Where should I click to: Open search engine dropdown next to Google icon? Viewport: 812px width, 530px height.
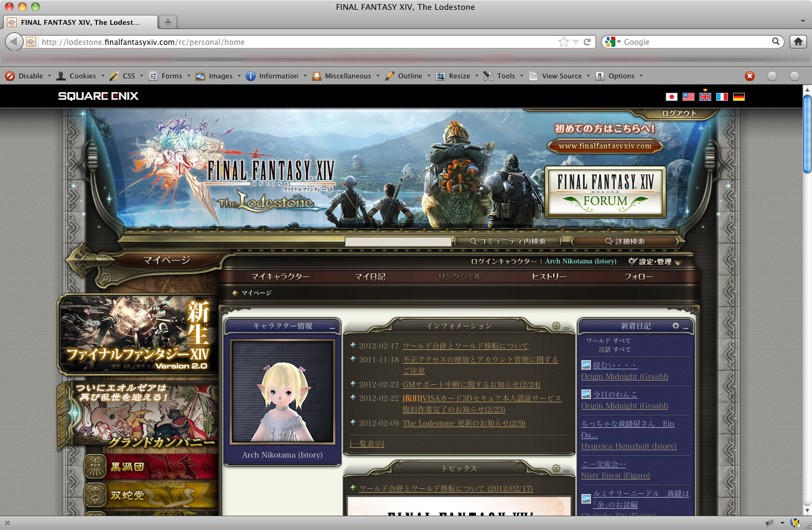618,42
